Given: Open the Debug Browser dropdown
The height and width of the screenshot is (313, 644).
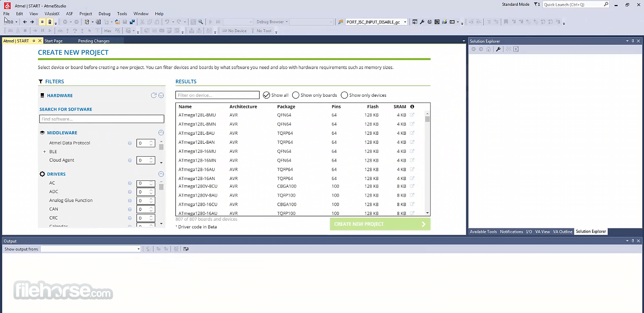Looking at the screenshot, I should [x=272, y=22].
